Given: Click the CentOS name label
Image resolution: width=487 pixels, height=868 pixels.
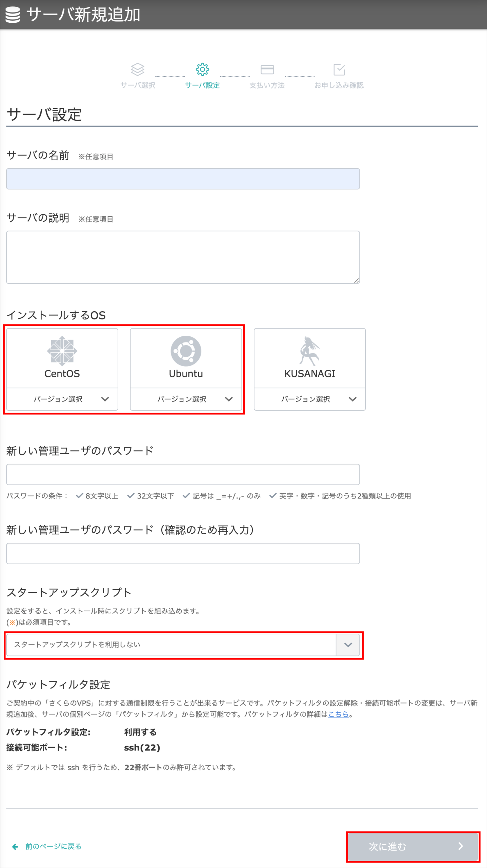Looking at the screenshot, I should tap(62, 374).
